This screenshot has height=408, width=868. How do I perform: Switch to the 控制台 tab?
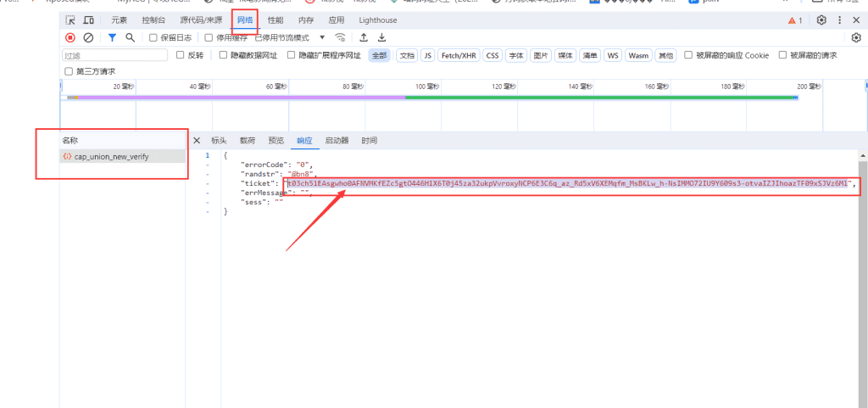point(153,20)
